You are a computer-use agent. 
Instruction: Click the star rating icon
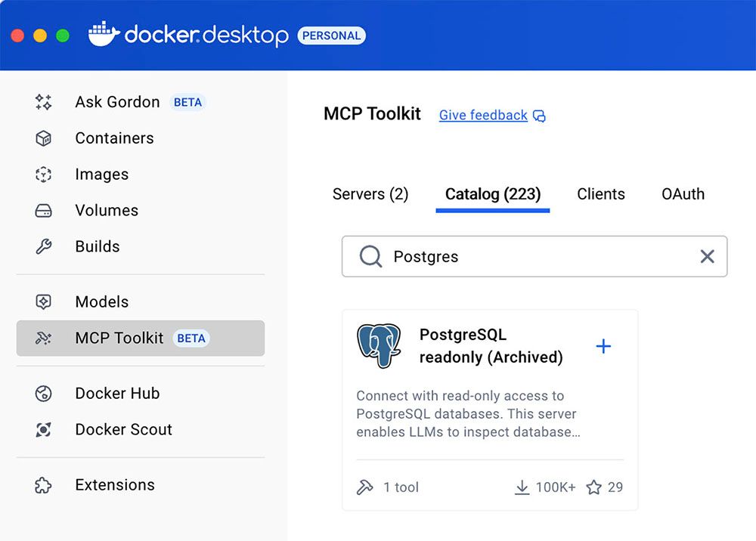coord(594,487)
